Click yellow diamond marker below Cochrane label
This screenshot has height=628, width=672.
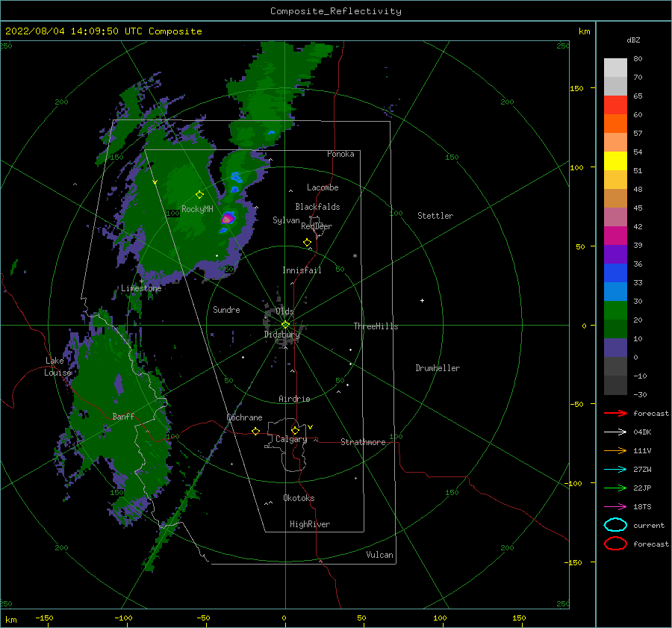click(256, 432)
